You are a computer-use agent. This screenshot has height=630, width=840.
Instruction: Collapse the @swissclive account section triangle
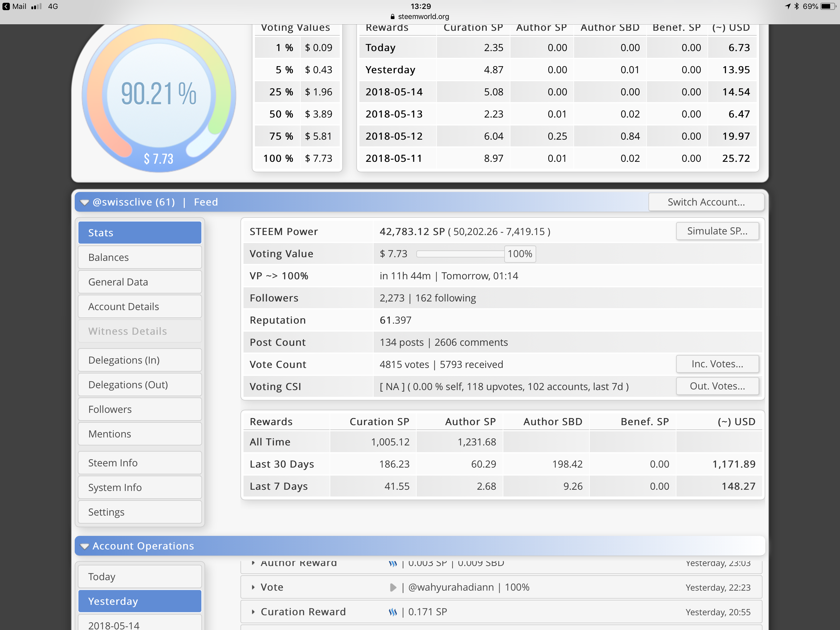tap(84, 202)
